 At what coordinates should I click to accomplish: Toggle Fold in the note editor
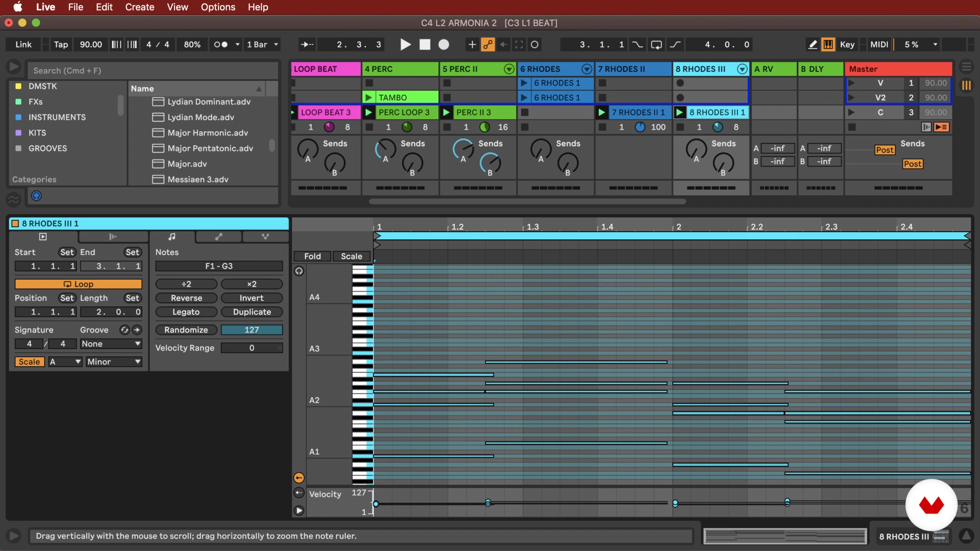click(312, 256)
